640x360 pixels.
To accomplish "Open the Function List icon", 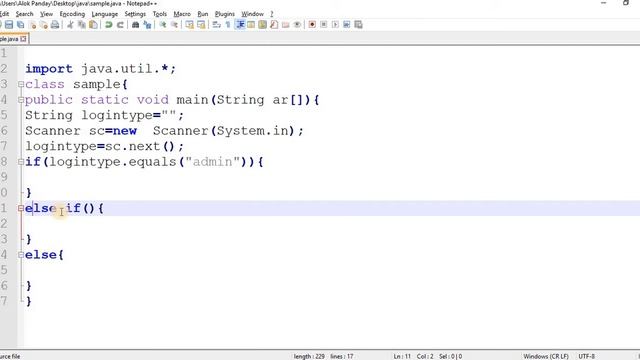I will [x=274, y=25].
